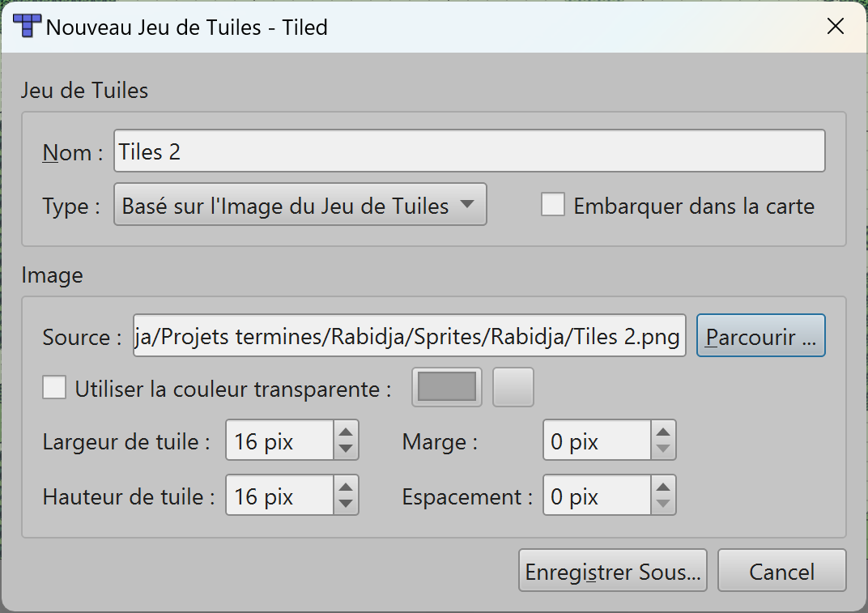
Task: Increase Marge value with up arrow
Action: pyautogui.click(x=663, y=432)
